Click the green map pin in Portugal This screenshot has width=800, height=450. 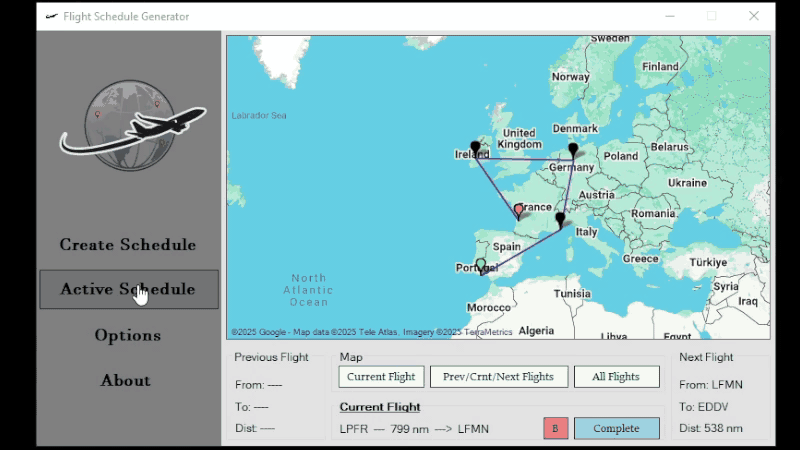tap(481, 265)
